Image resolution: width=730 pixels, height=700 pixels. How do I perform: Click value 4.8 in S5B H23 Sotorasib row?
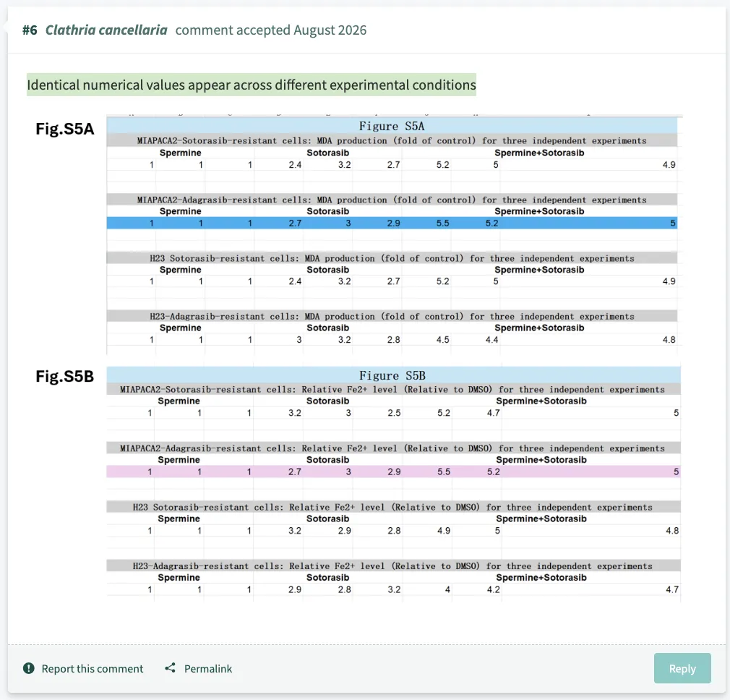pyautogui.click(x=672, y=531)
